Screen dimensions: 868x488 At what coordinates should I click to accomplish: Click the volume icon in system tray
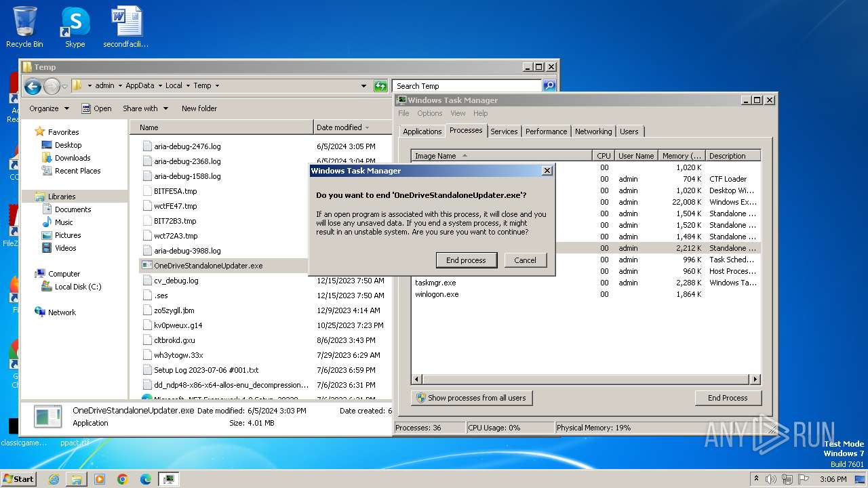coord(771,479)
